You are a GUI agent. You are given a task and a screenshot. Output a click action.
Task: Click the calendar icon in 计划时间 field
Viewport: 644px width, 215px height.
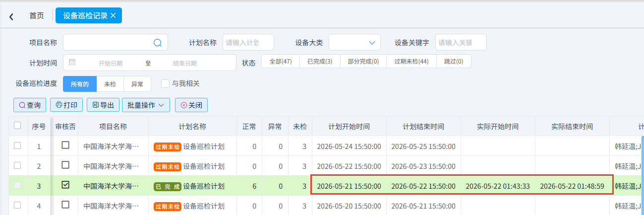tap(72, 63)
